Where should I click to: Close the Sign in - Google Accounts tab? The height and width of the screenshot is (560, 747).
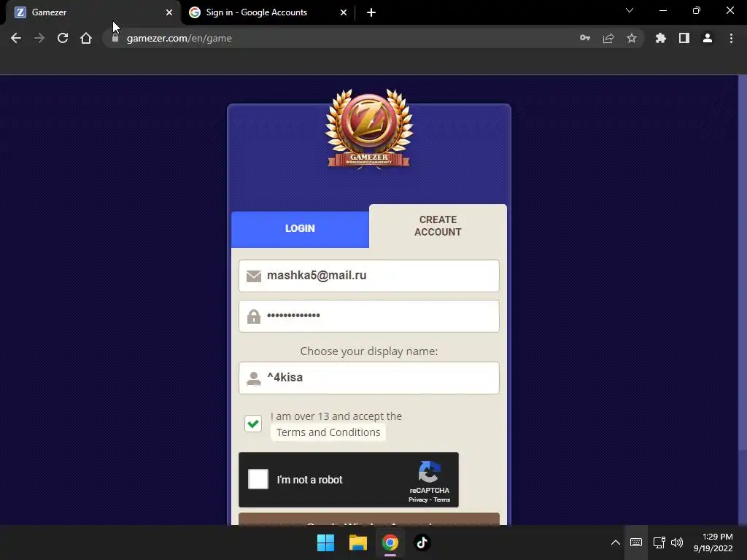tap(344, 12)
